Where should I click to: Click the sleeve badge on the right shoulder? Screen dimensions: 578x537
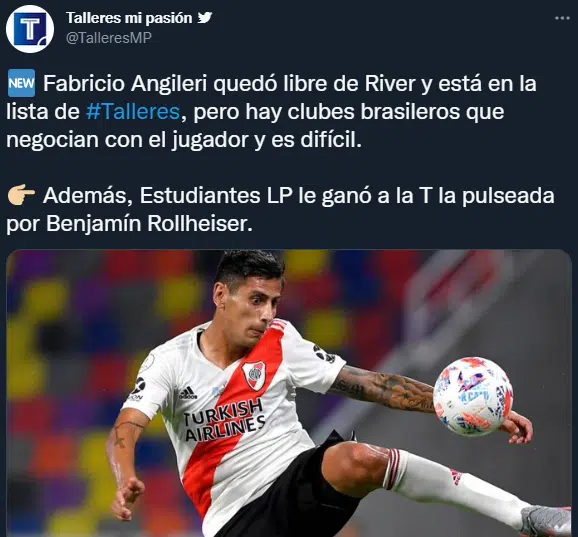[323, 353]
